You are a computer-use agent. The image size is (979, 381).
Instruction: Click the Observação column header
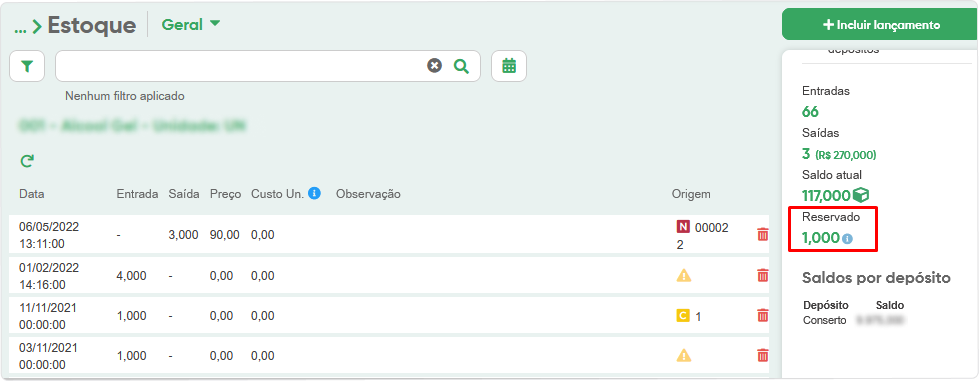(368, 194)
